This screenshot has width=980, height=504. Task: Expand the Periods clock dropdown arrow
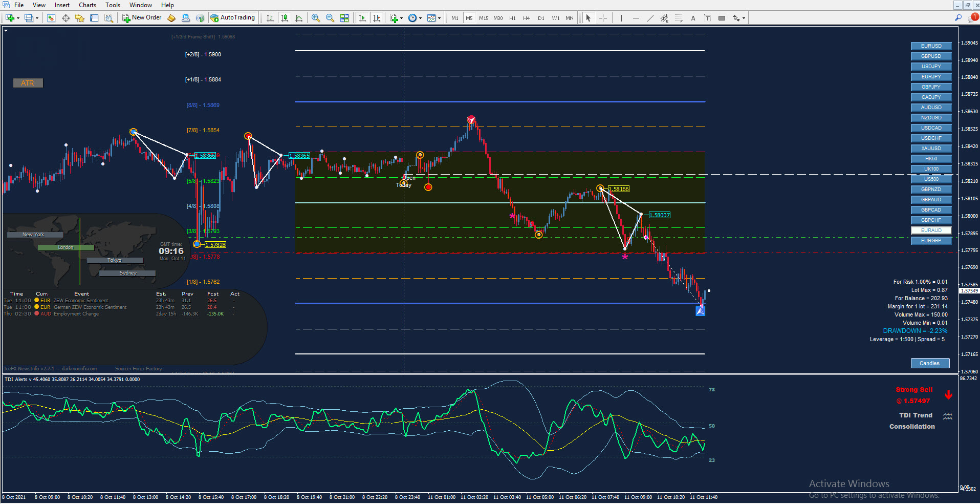pos(420,18)
